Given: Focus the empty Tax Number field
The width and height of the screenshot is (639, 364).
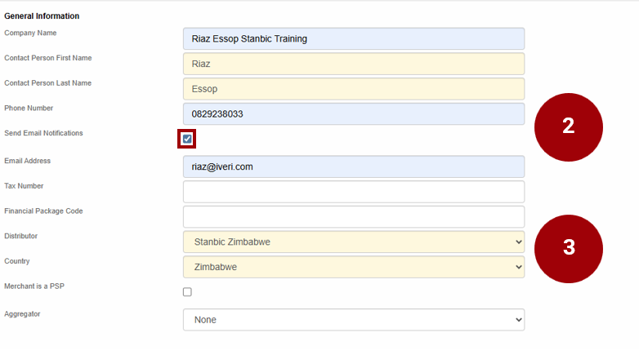Looking at the screenshot, I should click(x=354, y=192).
